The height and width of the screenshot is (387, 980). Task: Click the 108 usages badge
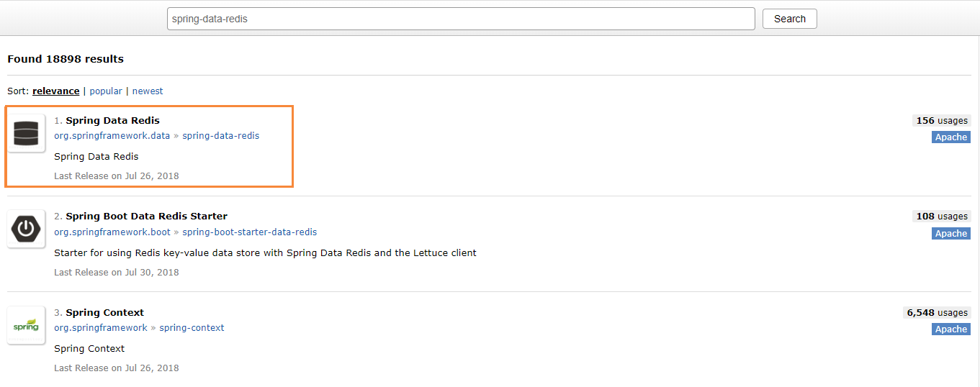[x=941, y=217]
